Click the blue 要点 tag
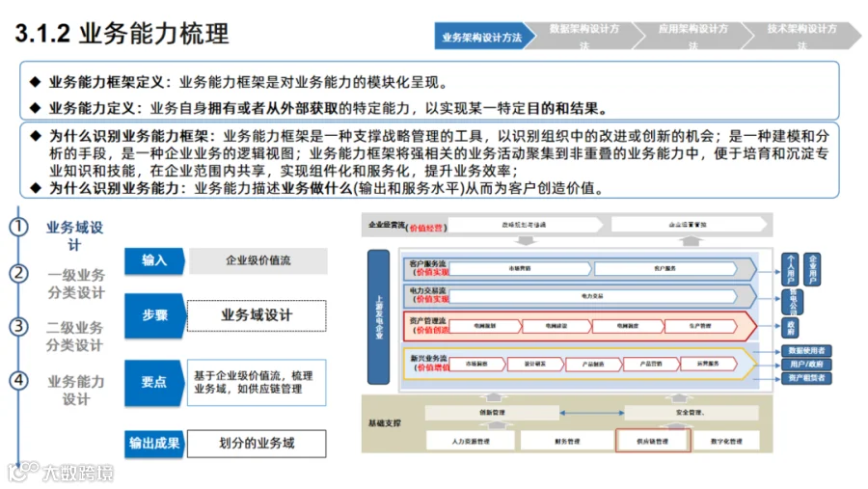 click(x=154, y=382)
